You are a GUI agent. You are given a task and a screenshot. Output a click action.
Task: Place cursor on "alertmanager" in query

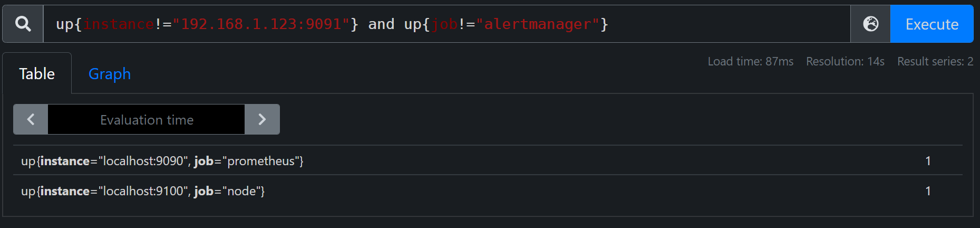[538, 24]
